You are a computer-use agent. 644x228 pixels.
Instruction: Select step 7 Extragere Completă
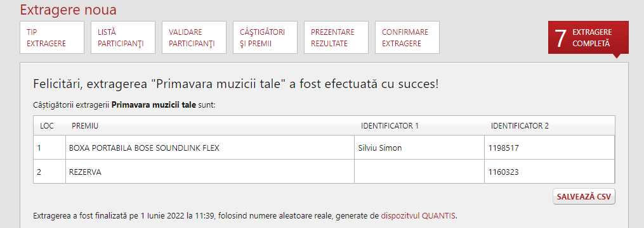point(588,38)
